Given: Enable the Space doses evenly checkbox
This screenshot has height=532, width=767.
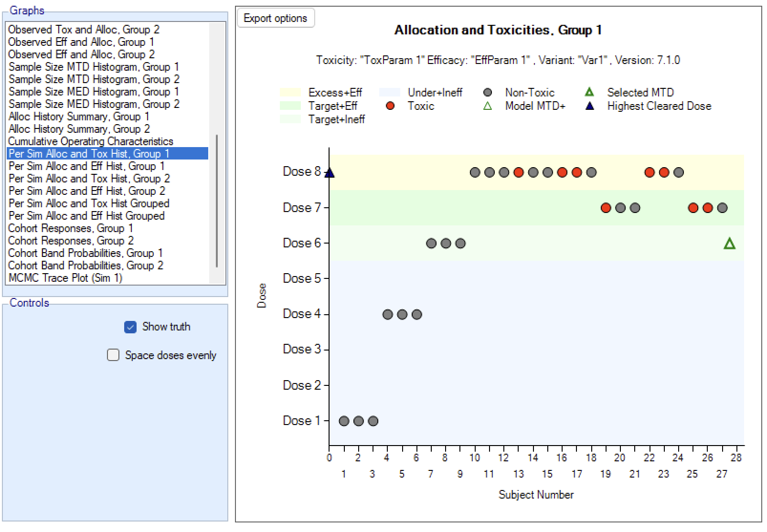Looking at the screenshot, I should pyautogui.click(x=113, y=355).
